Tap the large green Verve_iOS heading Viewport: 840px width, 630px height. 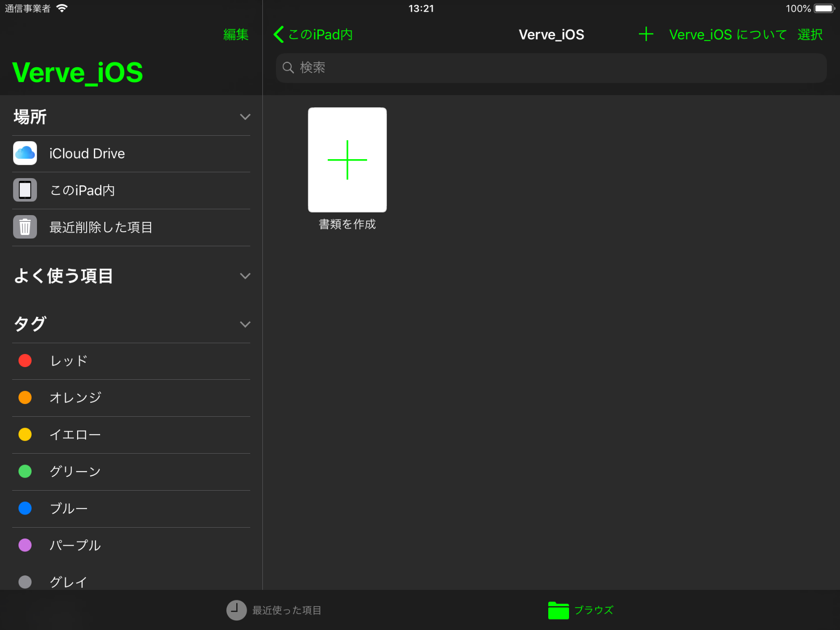click(x=78, y=72)
